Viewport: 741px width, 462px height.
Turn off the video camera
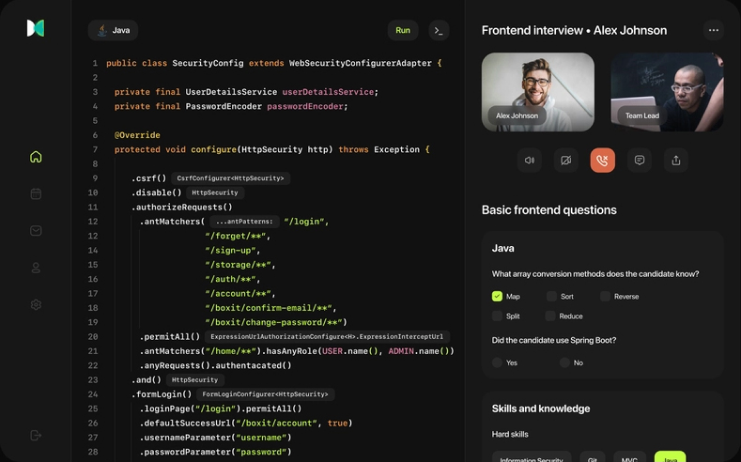pyautogui.click(x=566, y=160)
